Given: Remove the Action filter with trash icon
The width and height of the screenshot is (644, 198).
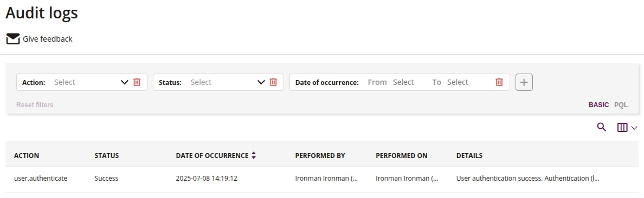Looking at the screenshot, I should [137, 82].
